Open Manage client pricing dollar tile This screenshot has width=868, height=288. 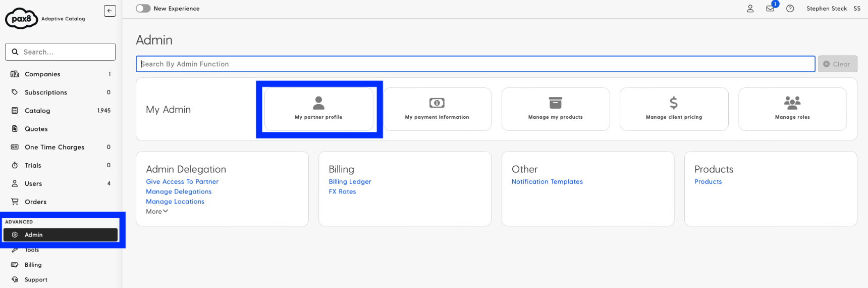tap(674, 109)
